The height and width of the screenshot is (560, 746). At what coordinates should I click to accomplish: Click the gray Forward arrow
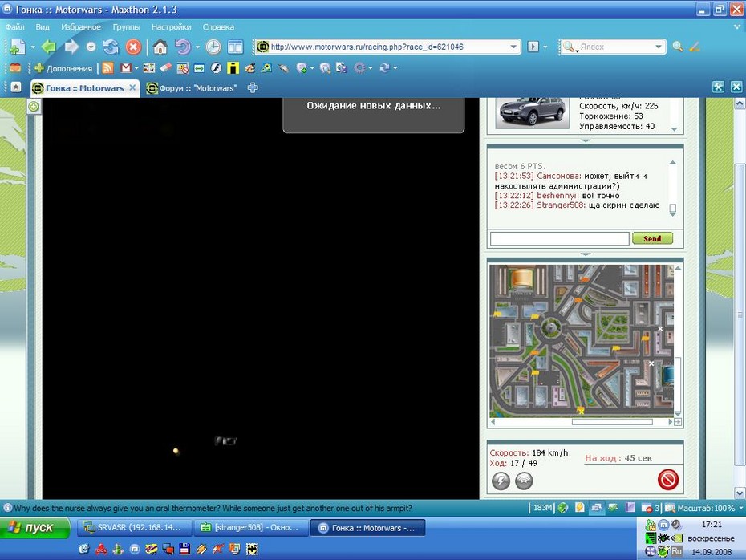[71, 47]
